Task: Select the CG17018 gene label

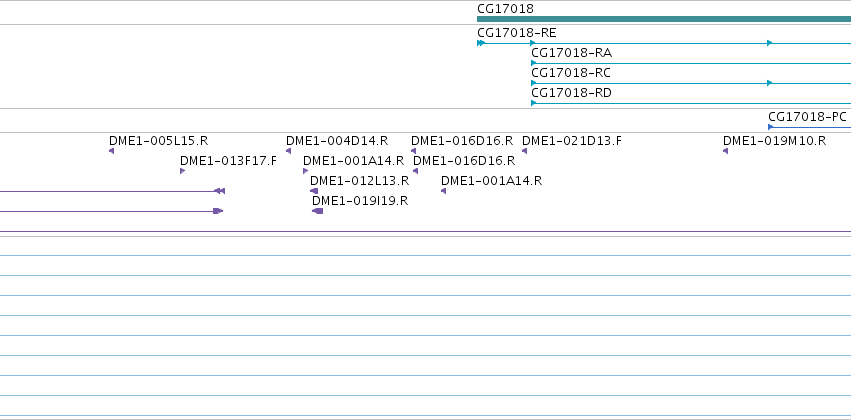Action: (505, 9)
